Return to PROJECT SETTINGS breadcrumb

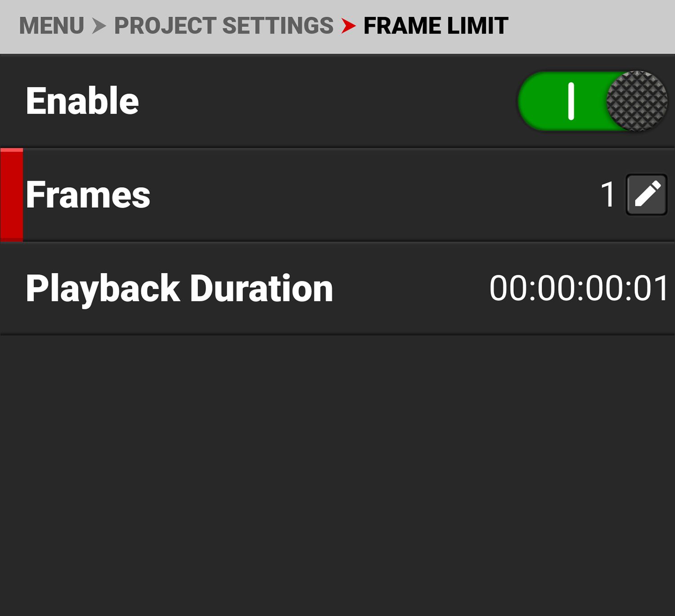224,26
